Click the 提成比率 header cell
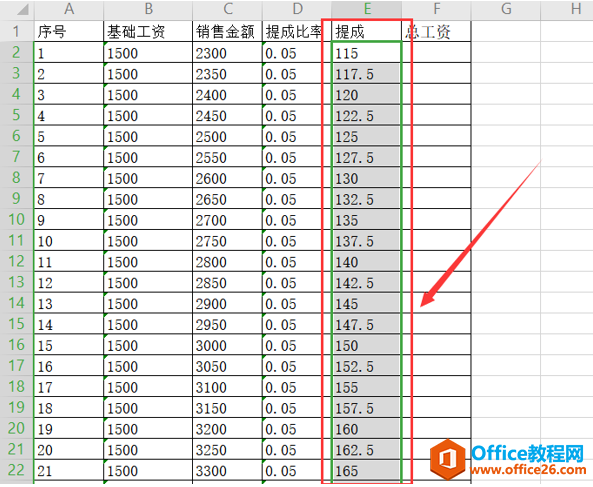This screenshot has width=593, height=487. pyautogui.click(x=297, y=31)
